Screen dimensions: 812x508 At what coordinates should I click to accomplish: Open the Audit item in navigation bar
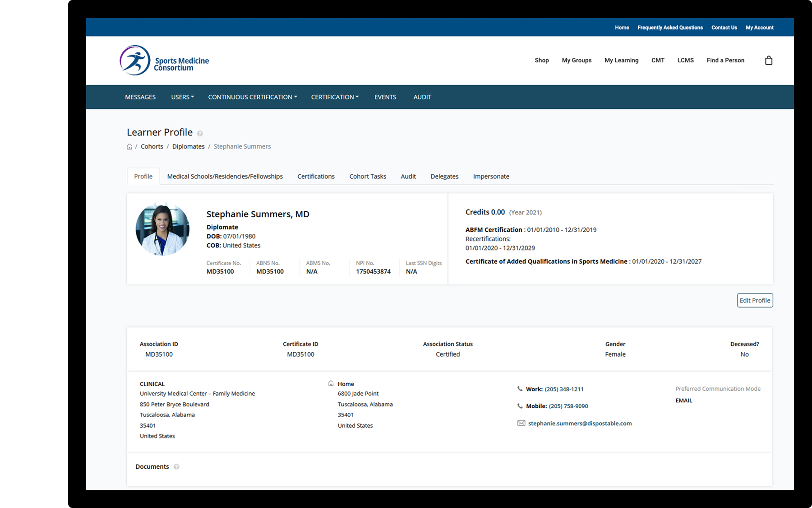click(x=422, y=97)
